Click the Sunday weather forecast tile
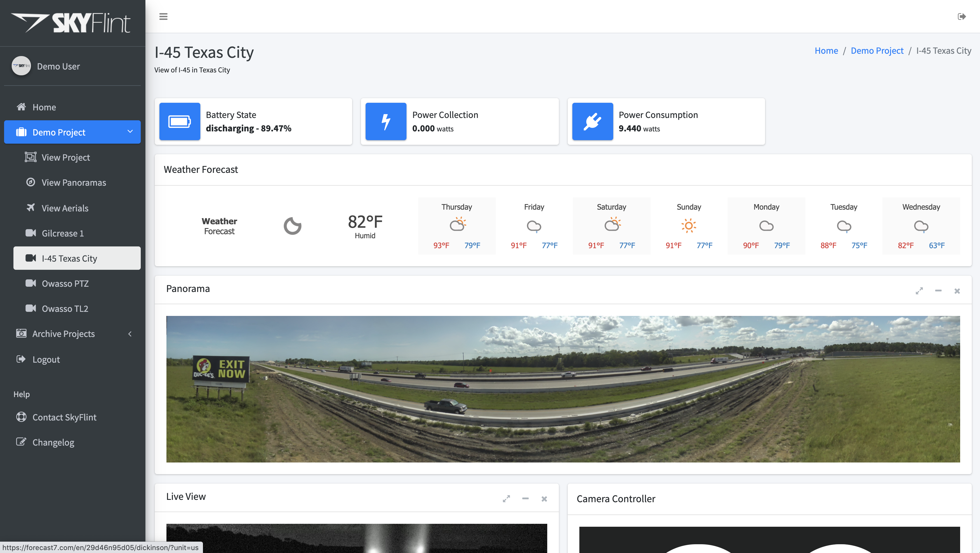Image resolution: width=980 pixels, height=553 pixels. coord(689,226)
